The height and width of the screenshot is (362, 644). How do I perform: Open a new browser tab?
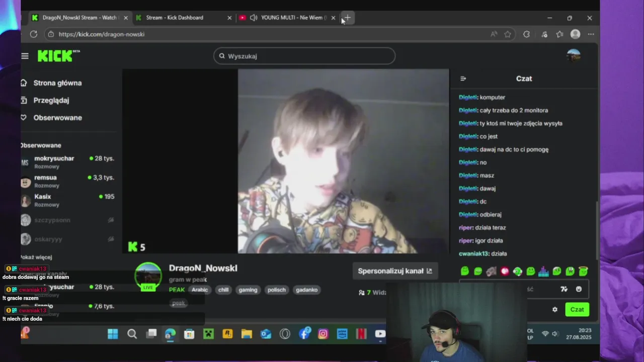(x=348, y=18)
